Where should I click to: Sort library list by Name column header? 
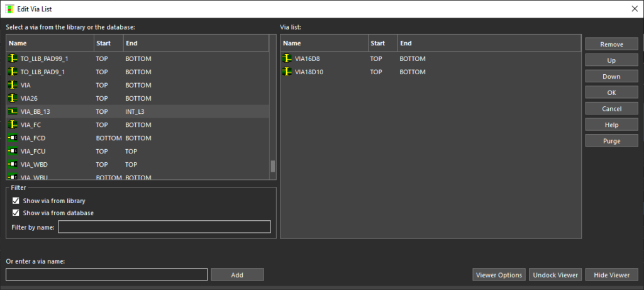coord(49,43)
